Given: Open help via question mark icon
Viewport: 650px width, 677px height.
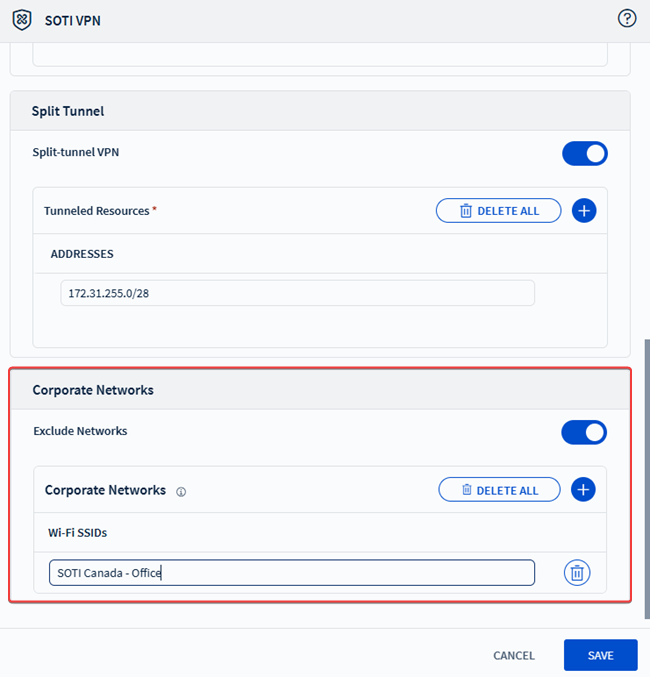Looking at the screenshot, I should pyautogui.click(x=628, y=18).
